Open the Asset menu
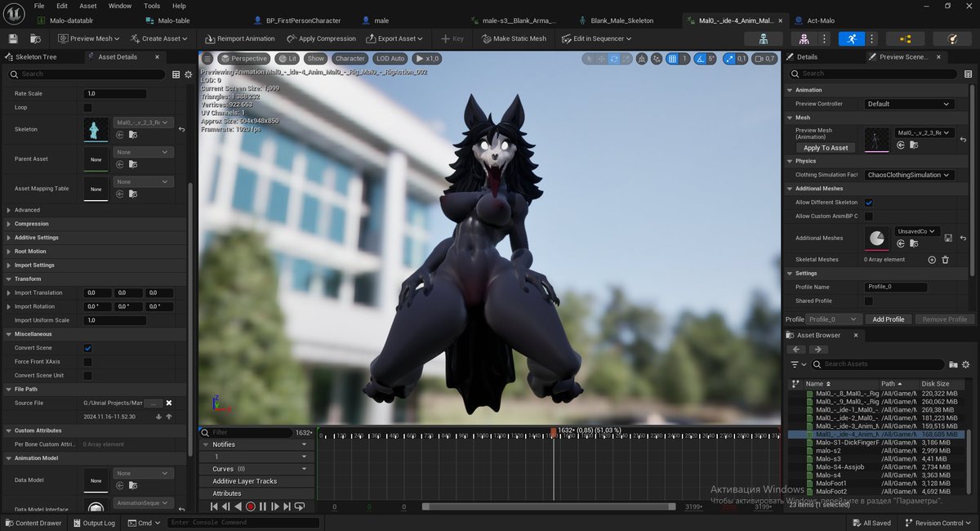The image size is (980, 531). [88, 6]
